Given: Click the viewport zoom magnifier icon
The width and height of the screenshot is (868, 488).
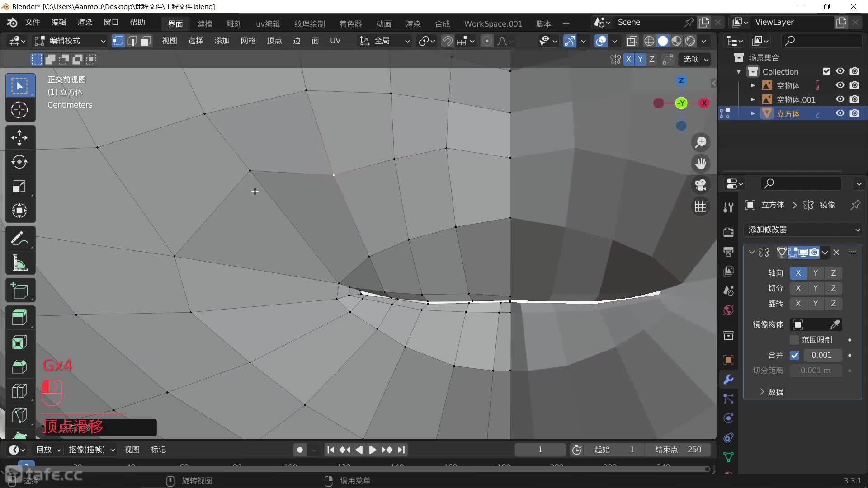Looking at the screenshot, I should pyautogui.click(x=701, y=142).
